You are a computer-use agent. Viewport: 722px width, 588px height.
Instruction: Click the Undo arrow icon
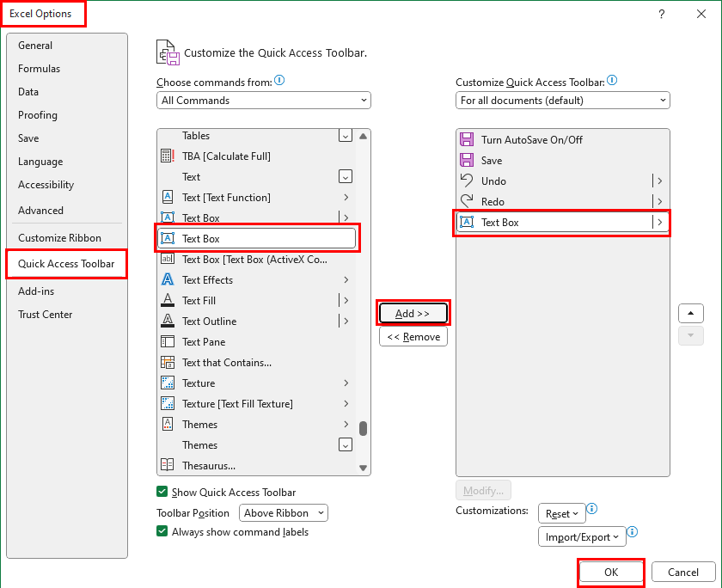[x=467, y=181]
